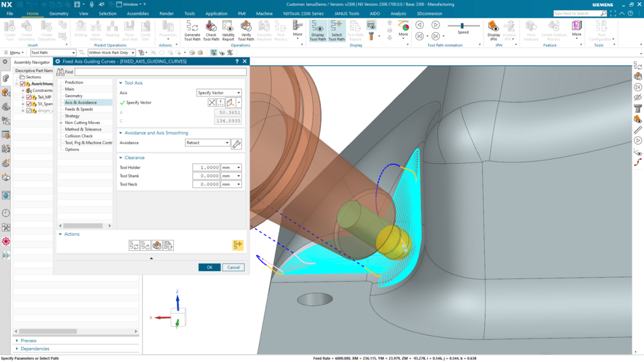Run Verify Tool Path
The height and width of the screenshot is (362, 644).
click(x=245, y=31)
